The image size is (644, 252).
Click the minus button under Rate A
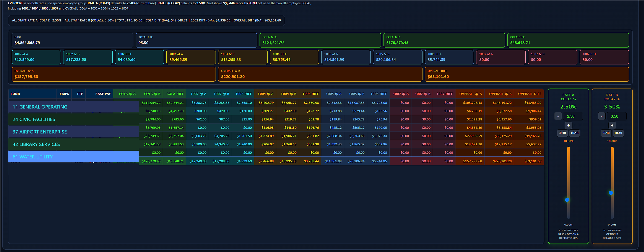tap(558, 116)
